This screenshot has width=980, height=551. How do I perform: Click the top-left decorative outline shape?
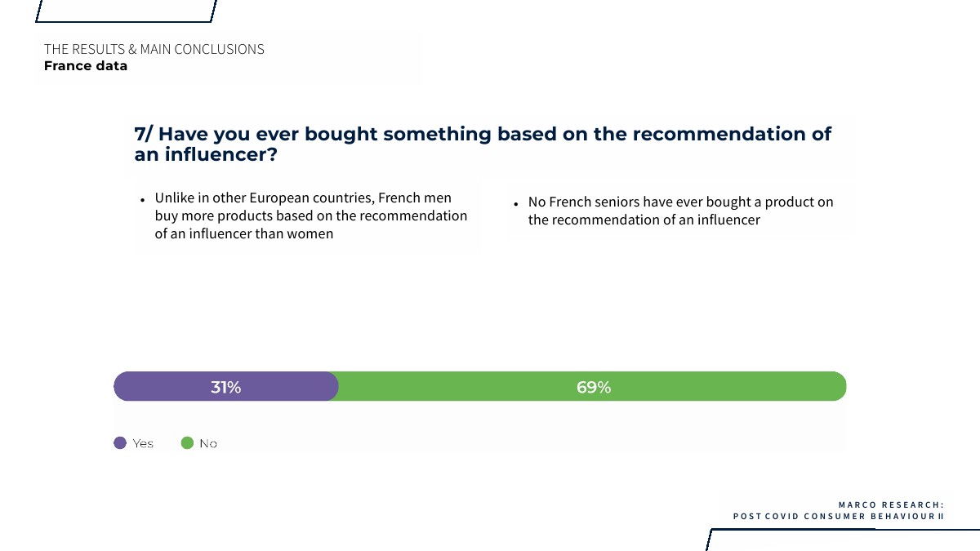coord(127,11)
